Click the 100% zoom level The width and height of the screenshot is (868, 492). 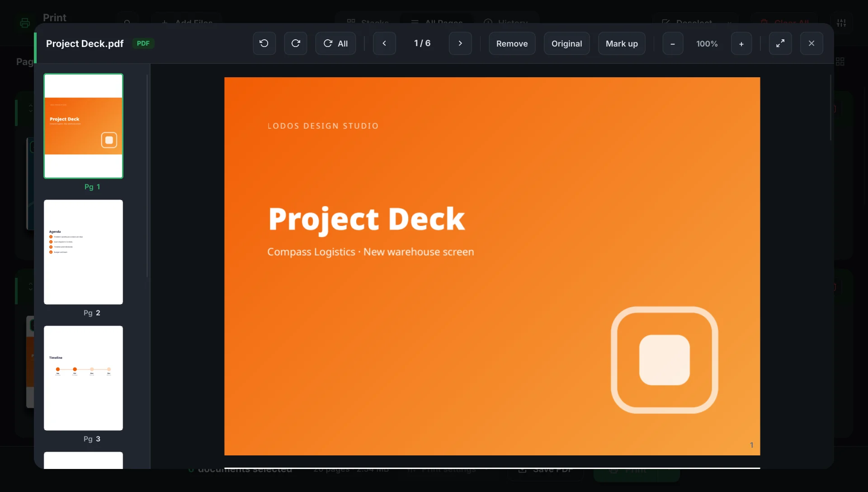pyautogui.click(x=707, y=44)
